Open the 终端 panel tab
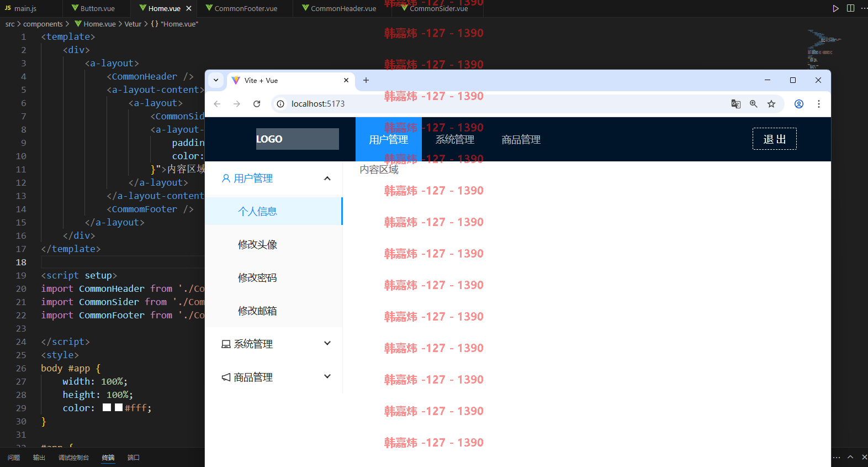This screenshot has width=868, height=467. pyautogui.click(x=108, y=458)
